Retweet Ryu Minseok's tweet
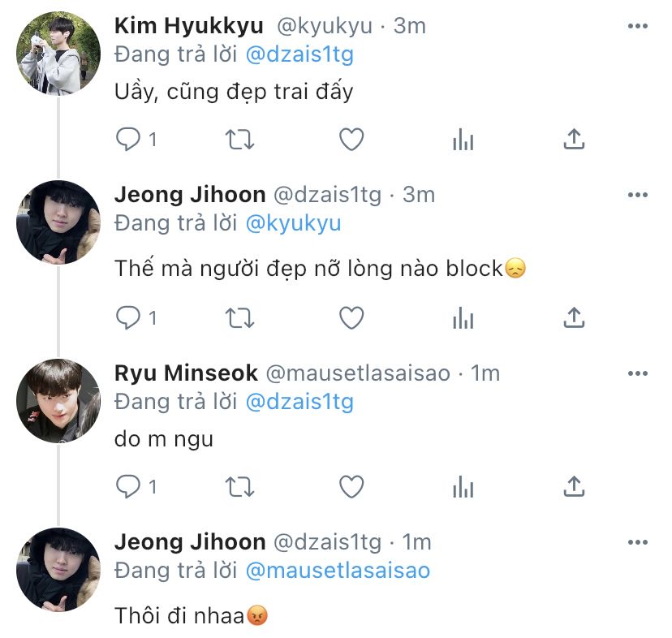Image resolution: width=672 pixels, height=638 pixels. point(239,486)
